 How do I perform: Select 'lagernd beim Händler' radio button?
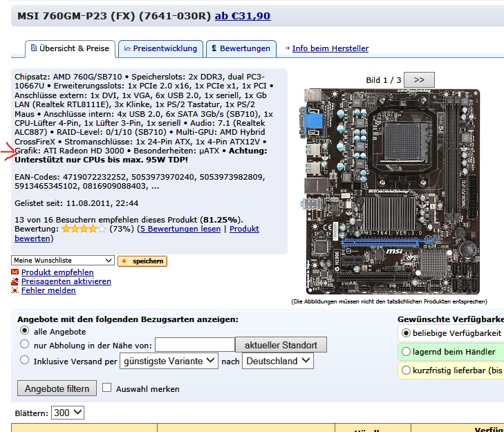(406, 352)
